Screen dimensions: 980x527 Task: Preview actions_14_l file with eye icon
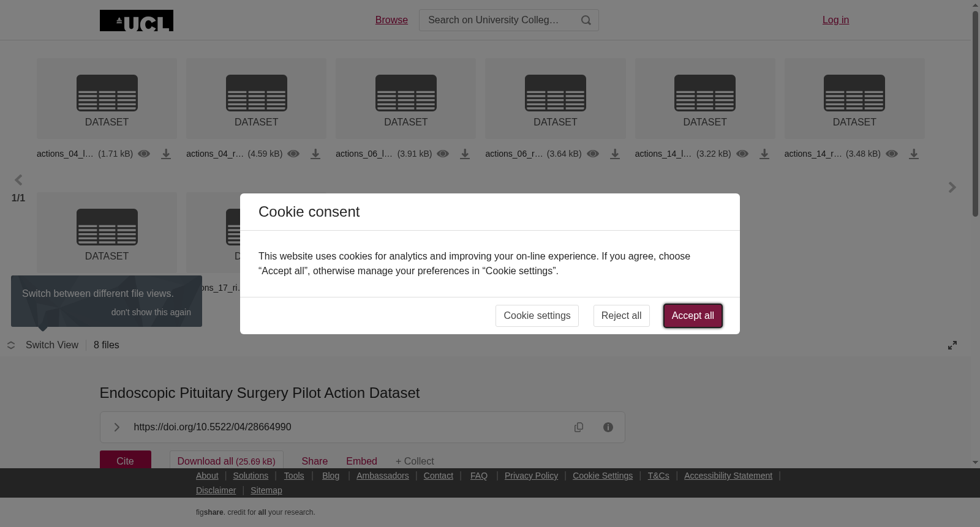[742, 154]
